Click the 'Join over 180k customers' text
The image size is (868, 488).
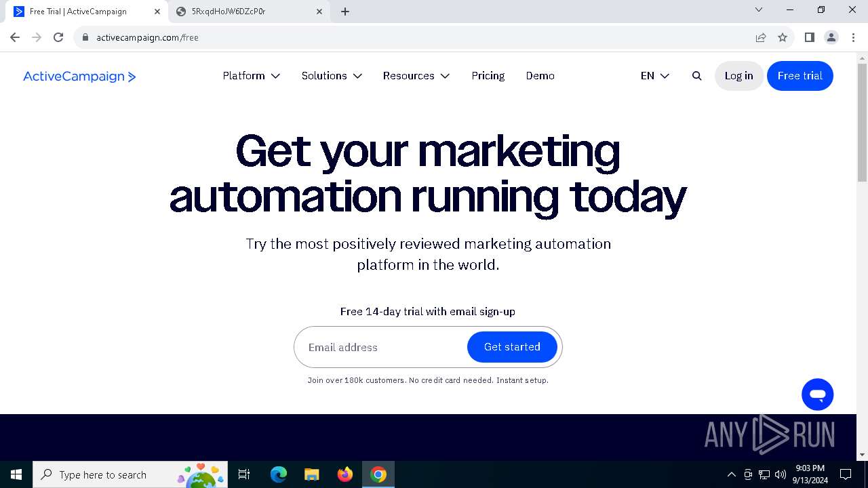pyautogui.click(x=356, y=380)
